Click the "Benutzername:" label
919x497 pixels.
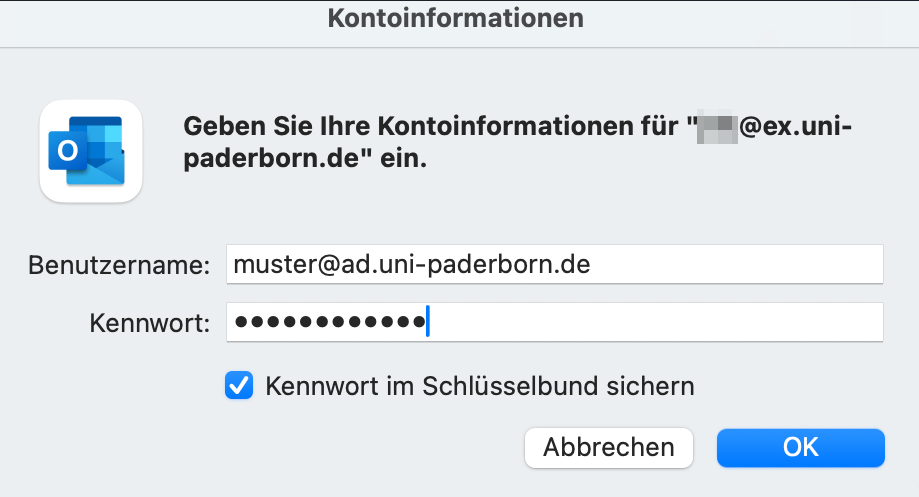(119, 266)
